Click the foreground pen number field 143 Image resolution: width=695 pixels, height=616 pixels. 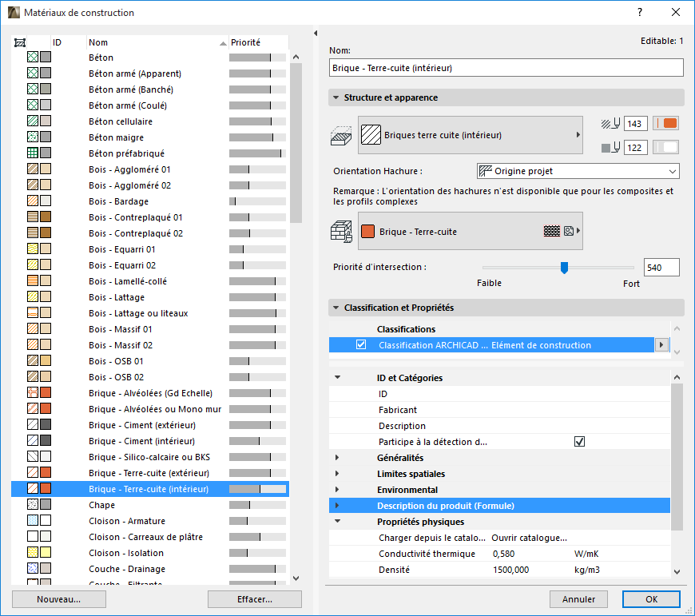point(636,124)
